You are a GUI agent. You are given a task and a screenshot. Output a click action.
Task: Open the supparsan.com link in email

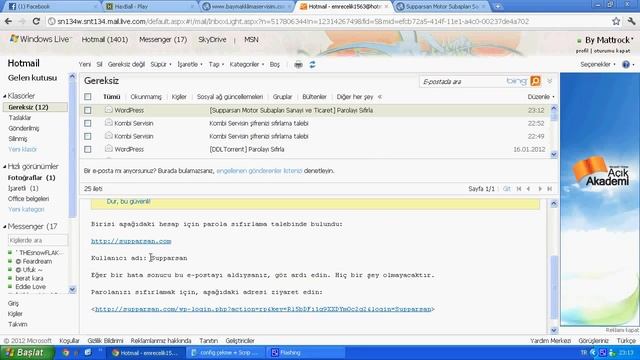coord(131,241)
